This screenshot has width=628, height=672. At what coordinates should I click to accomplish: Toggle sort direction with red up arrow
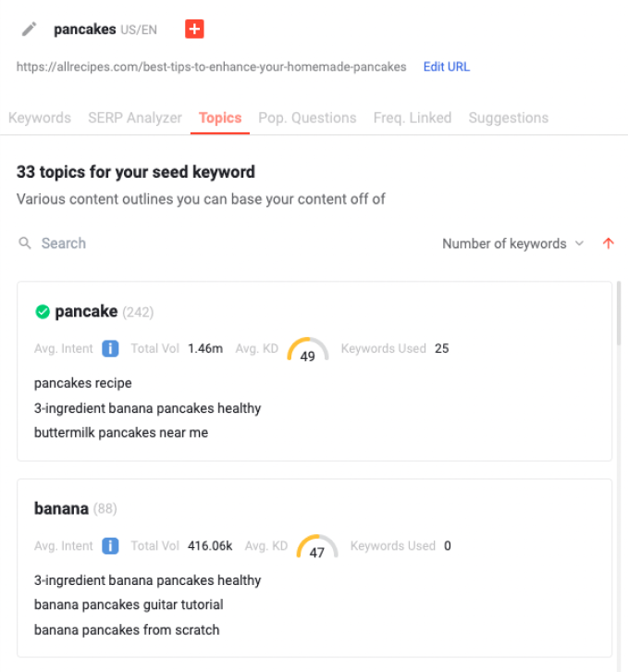coord(609,243)
